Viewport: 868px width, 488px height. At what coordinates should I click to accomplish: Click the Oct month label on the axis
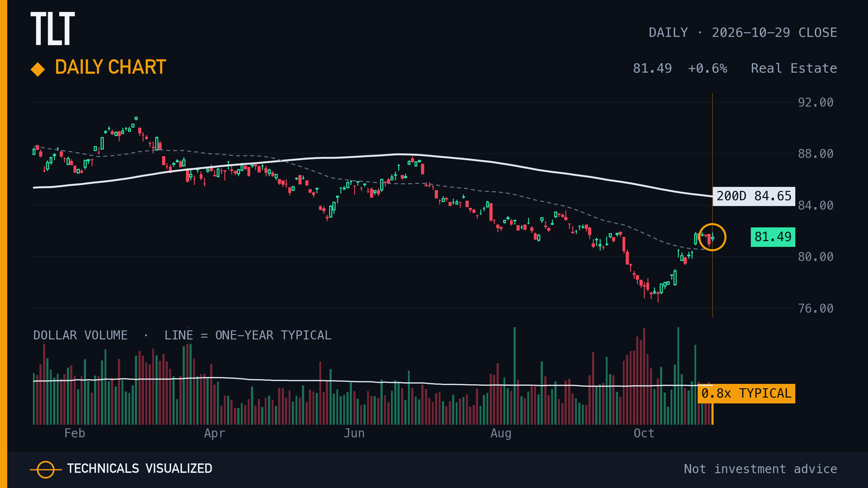pyautogui.click(x=644, y=433)
